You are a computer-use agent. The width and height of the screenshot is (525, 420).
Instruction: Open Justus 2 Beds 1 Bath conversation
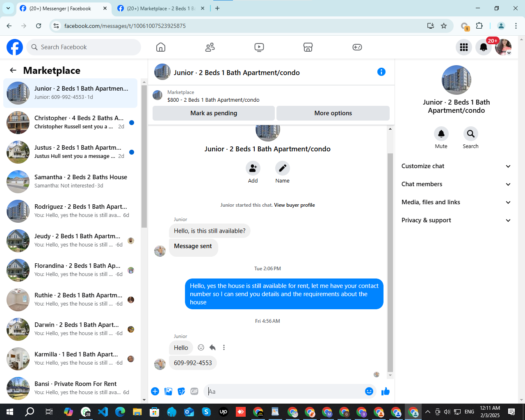(71, 152)
